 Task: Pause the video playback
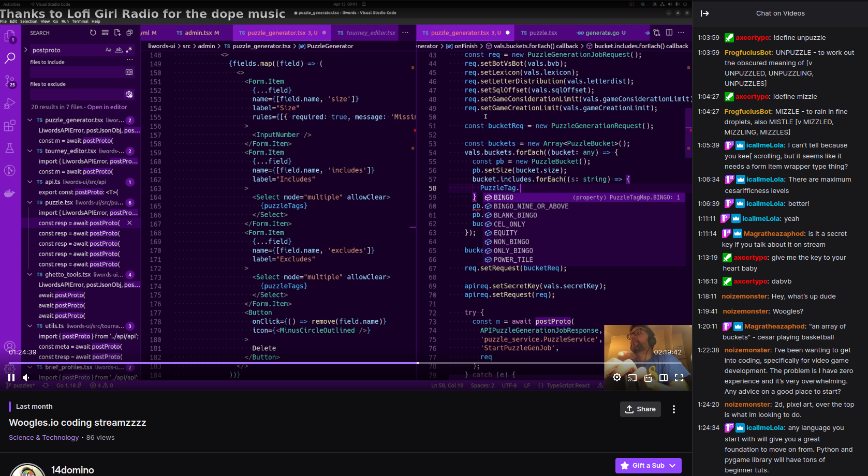coord(11,378)
